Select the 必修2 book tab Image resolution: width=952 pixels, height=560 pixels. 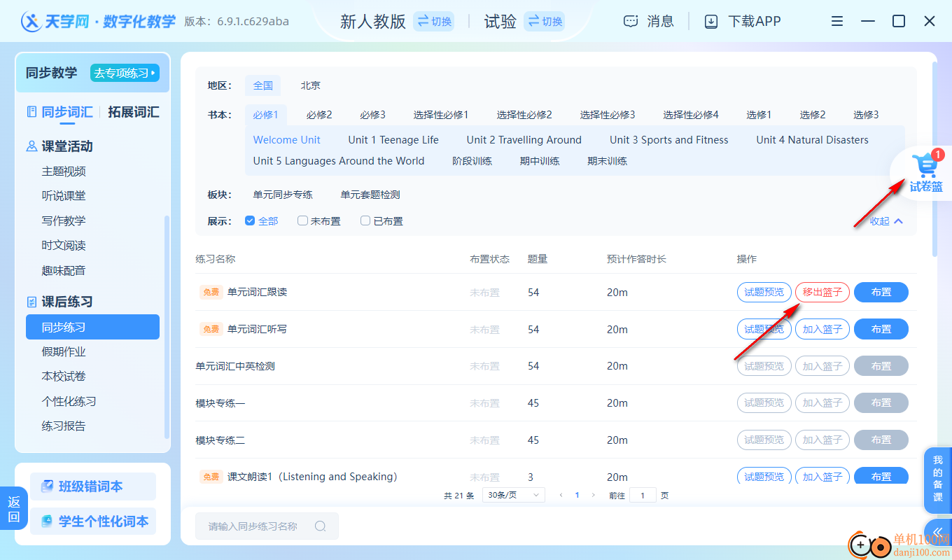click(x=319, y=115)
